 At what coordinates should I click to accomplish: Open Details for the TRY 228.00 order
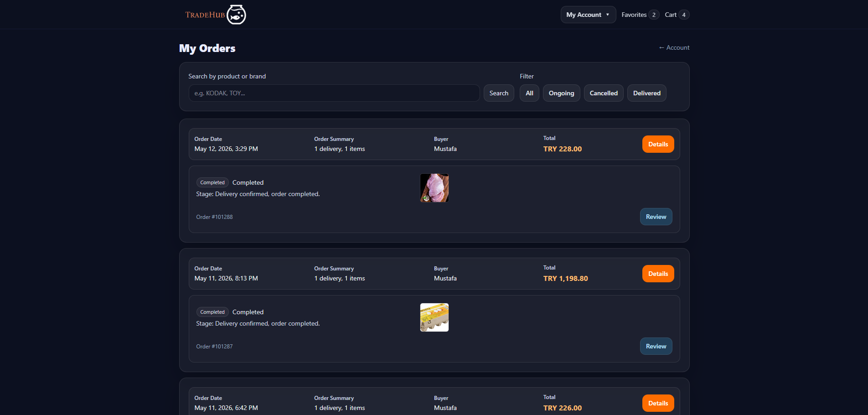pos(658,144)
